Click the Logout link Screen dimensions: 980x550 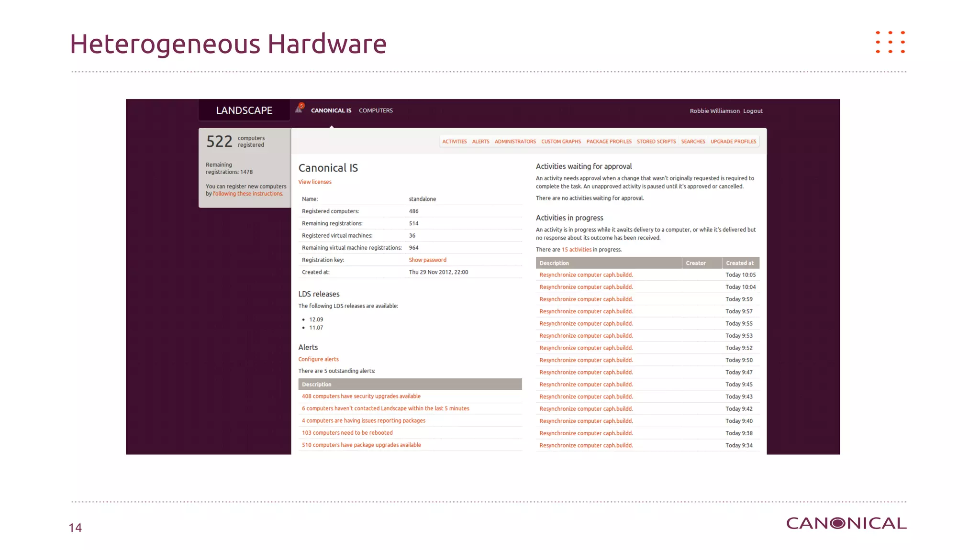coord(753,111)
